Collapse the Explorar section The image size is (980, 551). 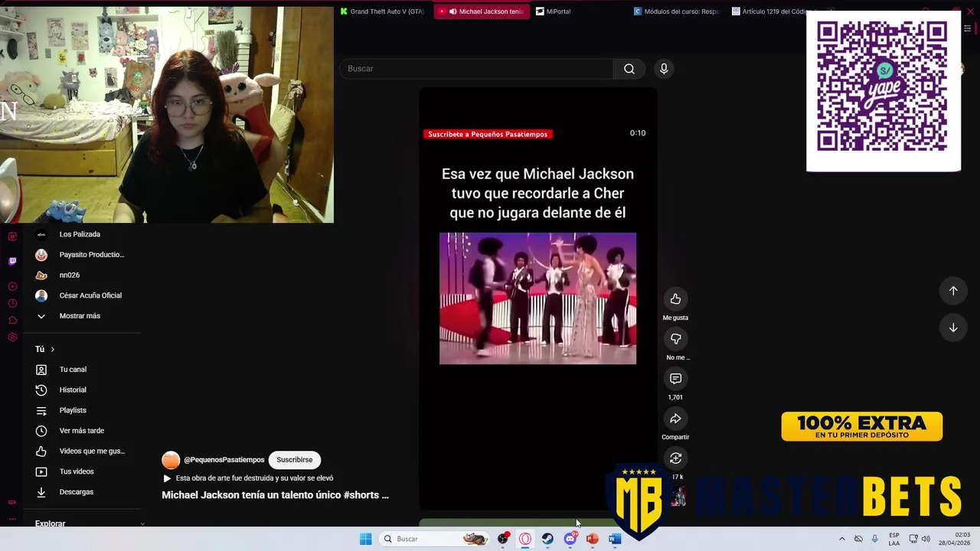pos(142,524)
